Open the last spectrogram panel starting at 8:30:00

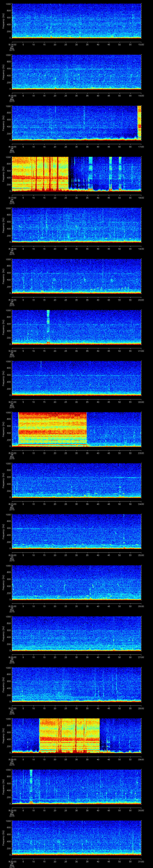point(76,837)
